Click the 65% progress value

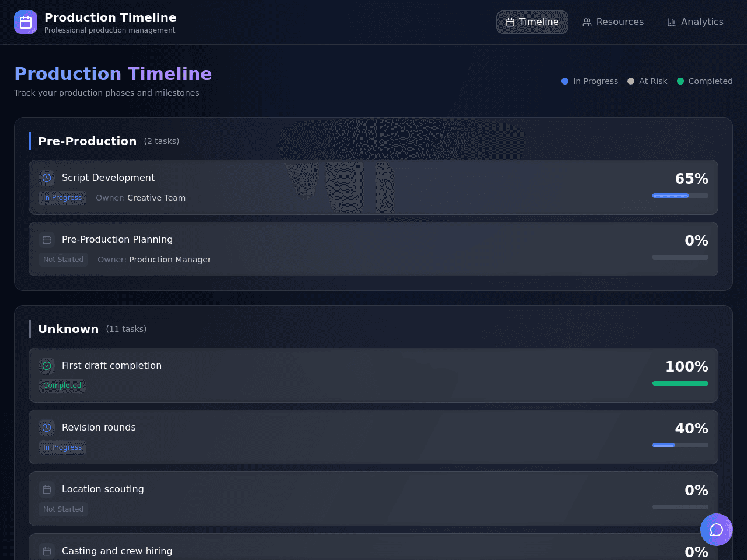[x=692, y=178]
